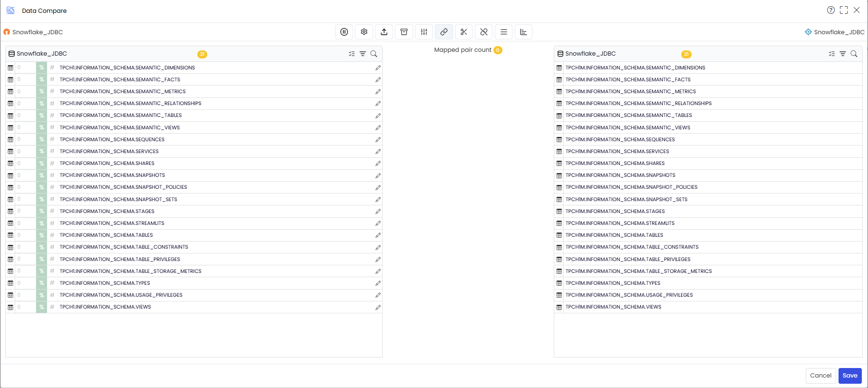Click the Cancel button
This screenshot has height=388, width=868.
pos(821,376)
